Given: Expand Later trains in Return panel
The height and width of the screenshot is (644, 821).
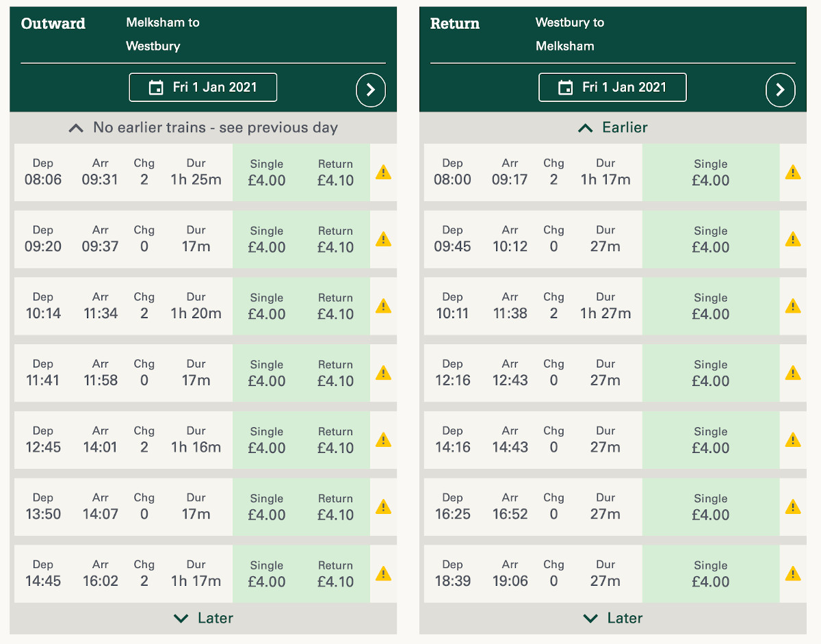Looking at the screenshot, I should (612, 618).
